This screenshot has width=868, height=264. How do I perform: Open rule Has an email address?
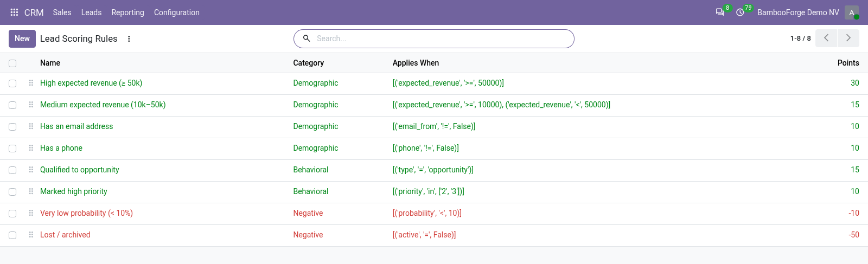pyautogui.click(x=76, y=126)
